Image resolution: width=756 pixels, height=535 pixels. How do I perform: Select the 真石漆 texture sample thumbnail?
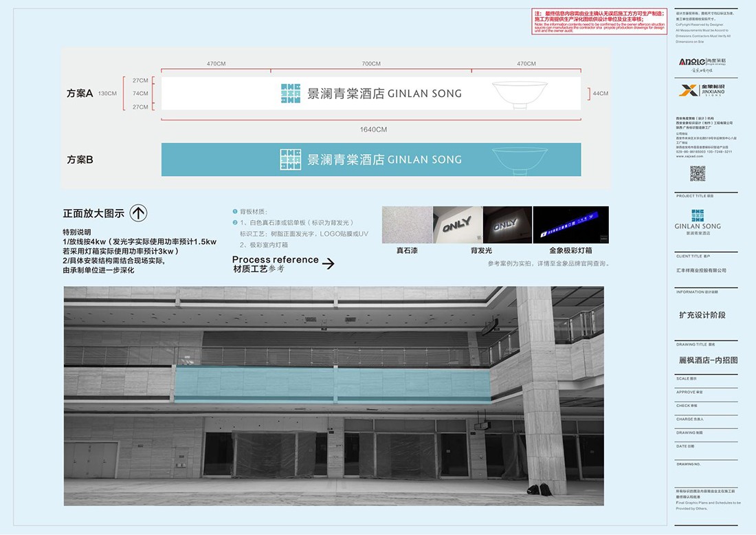tap(407, 224)
